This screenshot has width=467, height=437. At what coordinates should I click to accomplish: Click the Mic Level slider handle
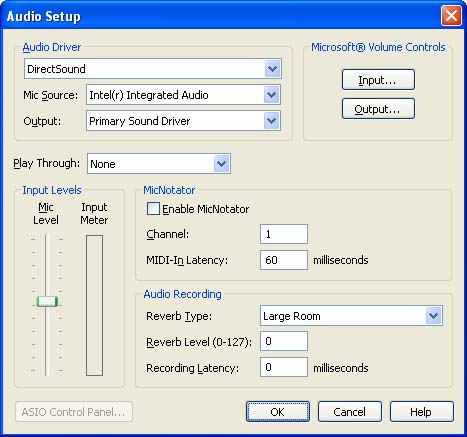[47, 301]
